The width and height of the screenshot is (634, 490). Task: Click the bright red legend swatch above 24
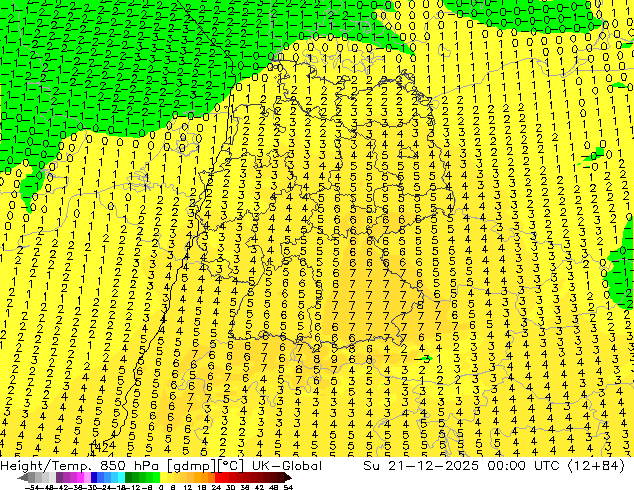point(218,477)
